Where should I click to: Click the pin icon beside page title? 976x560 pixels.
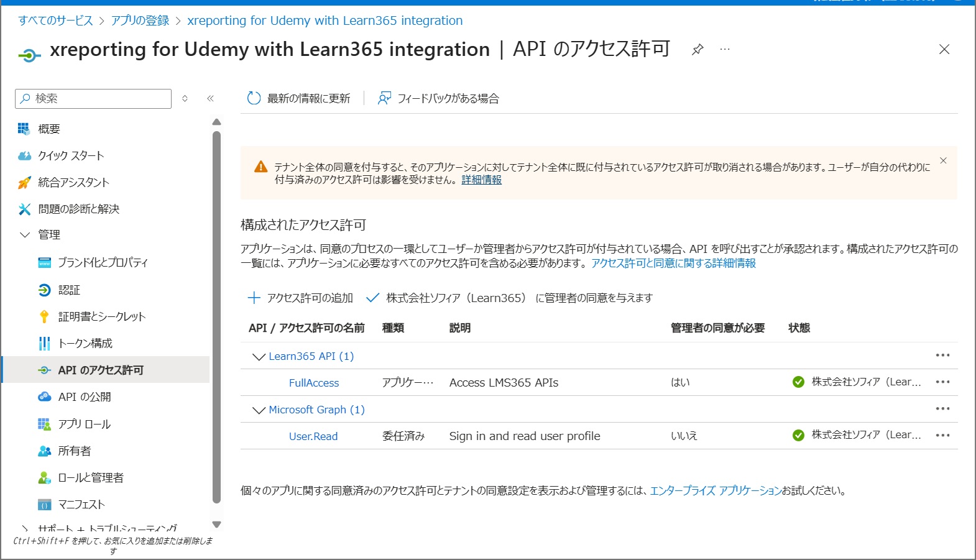click(697, 50)
